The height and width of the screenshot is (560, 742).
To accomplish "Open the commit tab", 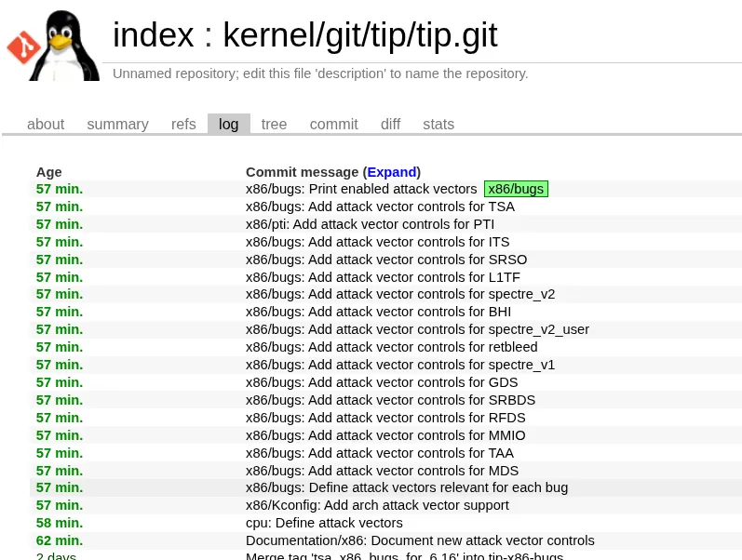I will coord(333,125).
